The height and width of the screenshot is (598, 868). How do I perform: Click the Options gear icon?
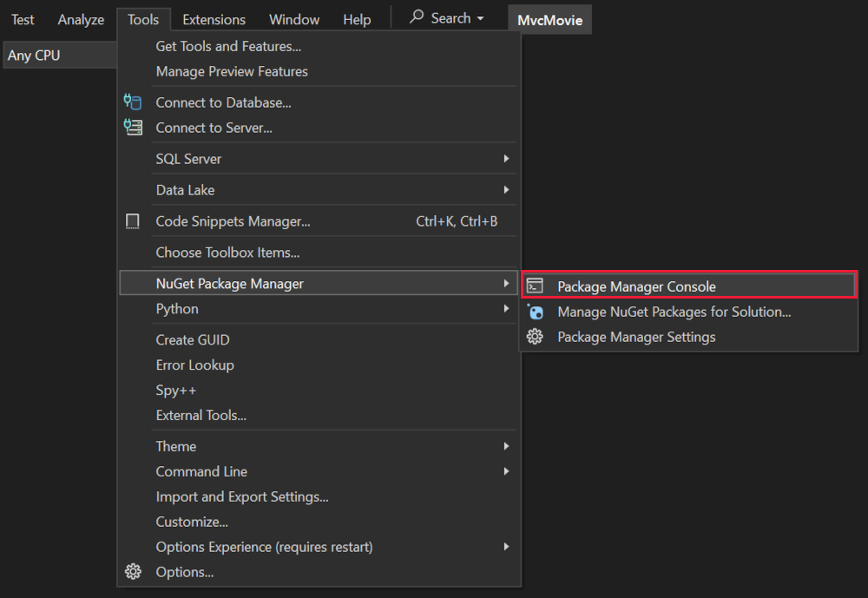[x=133, y=572]
